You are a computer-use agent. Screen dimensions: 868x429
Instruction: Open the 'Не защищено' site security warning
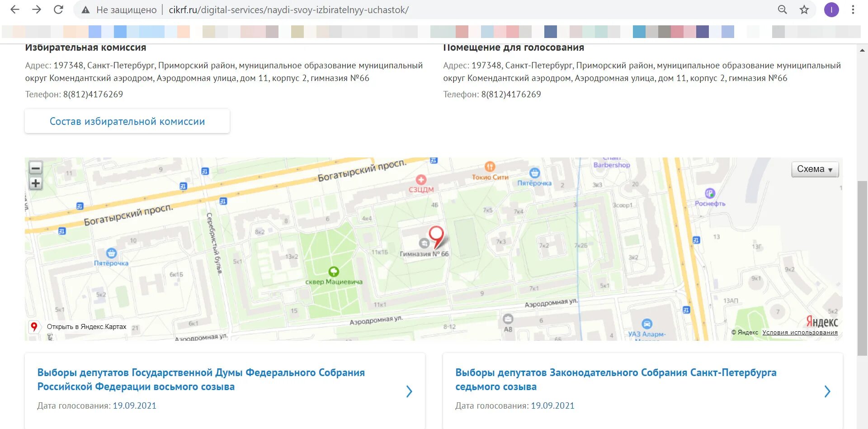pyautogui.click(x=119, y=10)
